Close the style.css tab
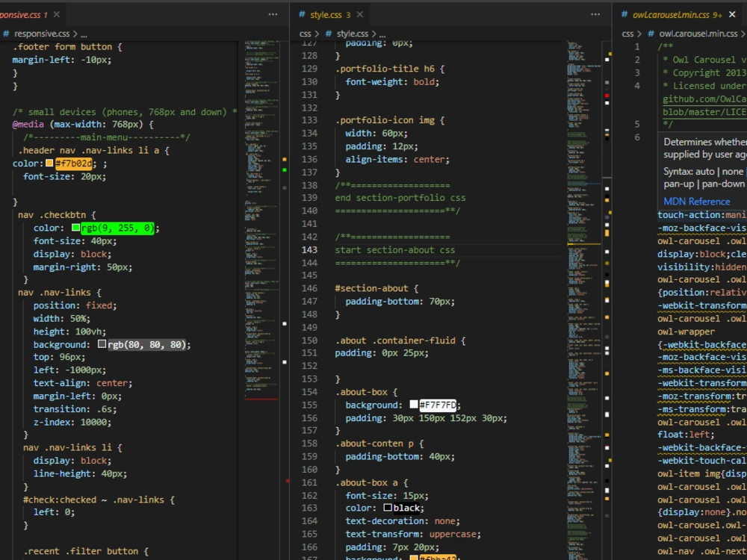Image resolution: width=747 pixels, height=560 pixels. 360,14
